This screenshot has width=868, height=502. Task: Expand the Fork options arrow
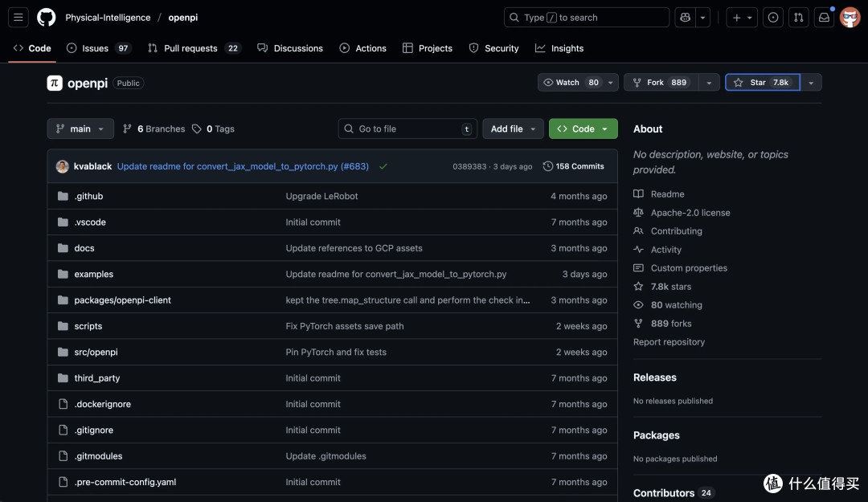click(x=709, y=83)
